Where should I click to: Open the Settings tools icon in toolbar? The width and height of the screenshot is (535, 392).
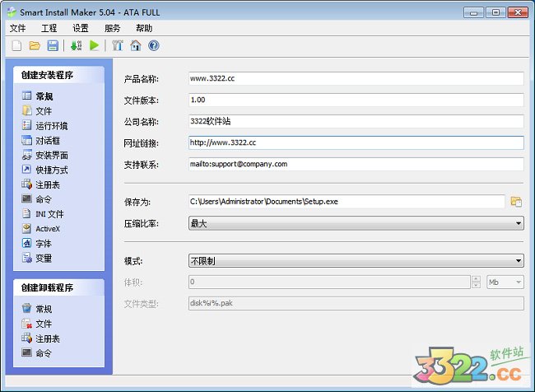[x=118, y=45]
